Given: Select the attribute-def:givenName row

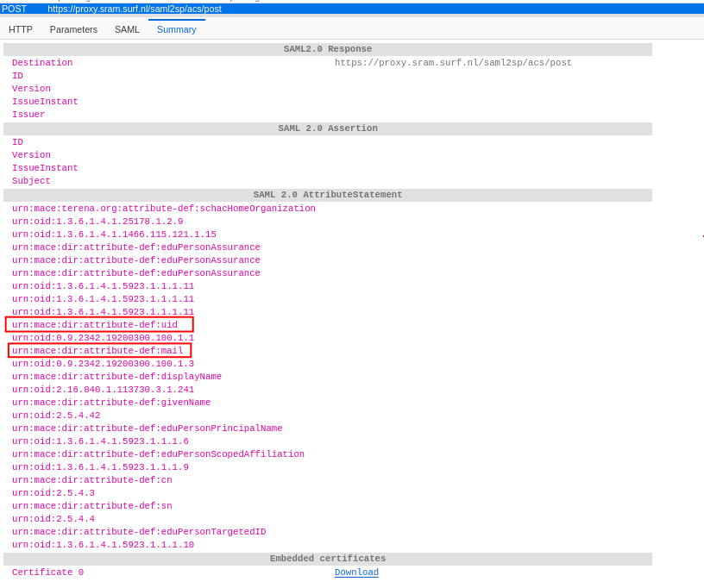Looking at the screenshot, I should pos(111,403).
